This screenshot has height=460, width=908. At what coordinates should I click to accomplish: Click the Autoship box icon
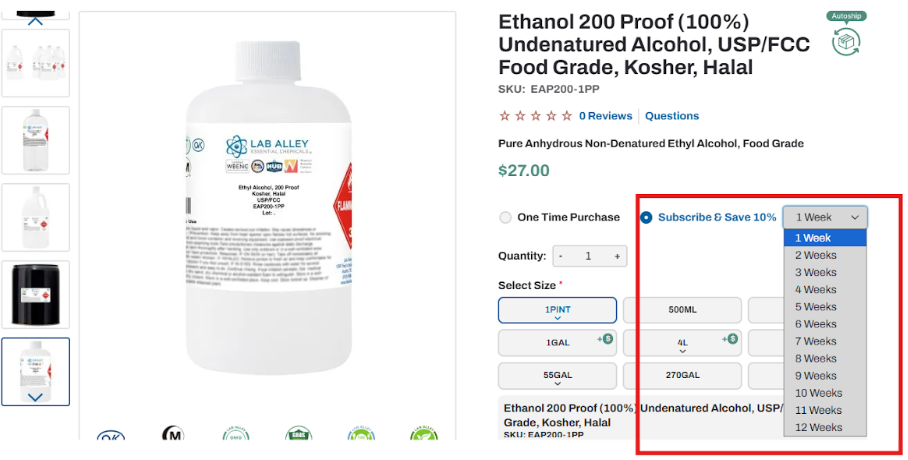pos(845,41)
